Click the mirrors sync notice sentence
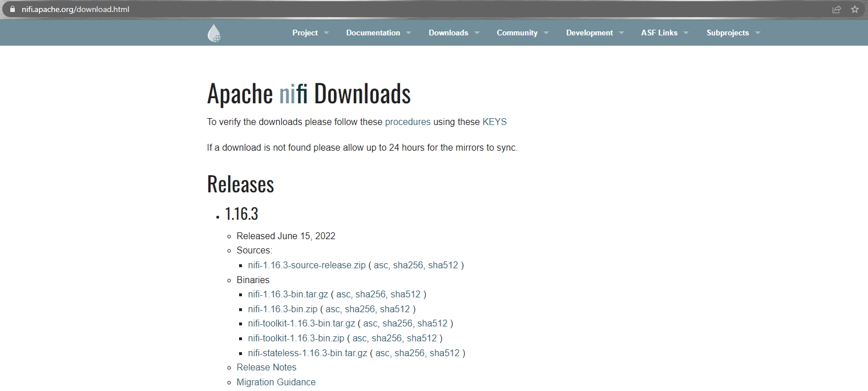This screenshot has width=868, height=391. coord(362,148)
